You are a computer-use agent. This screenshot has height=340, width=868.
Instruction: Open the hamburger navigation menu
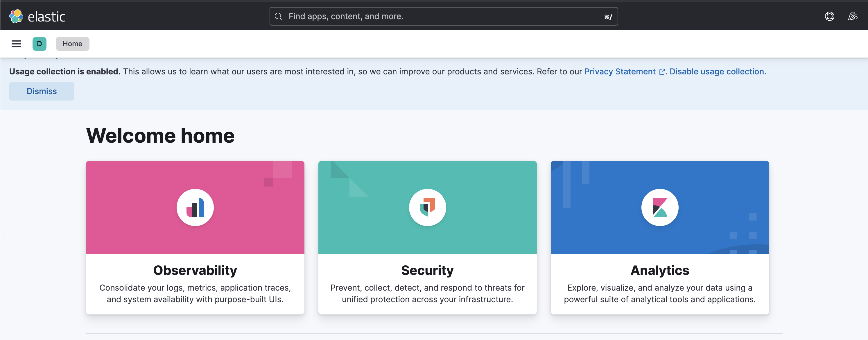pos(16,44)
